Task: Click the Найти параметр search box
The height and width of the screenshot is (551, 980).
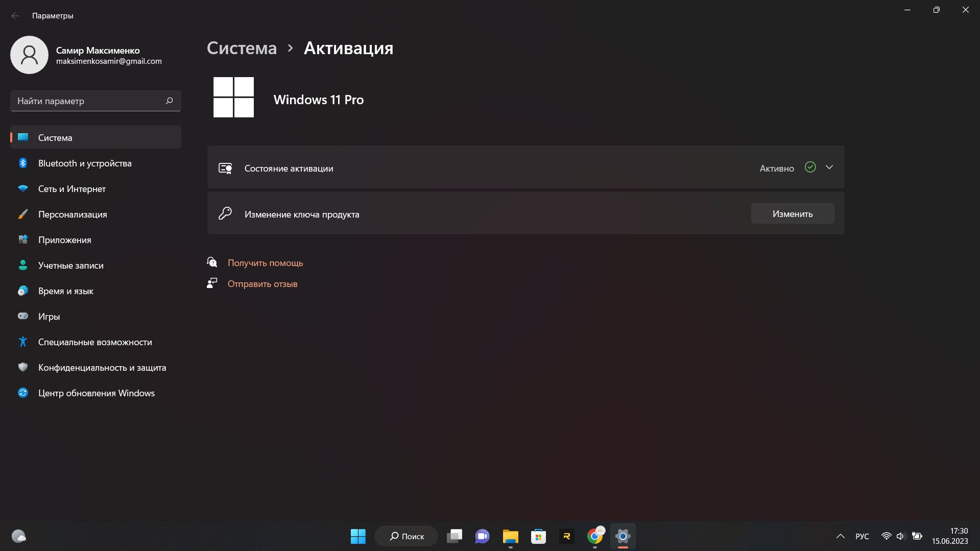Action: [95, 101]
